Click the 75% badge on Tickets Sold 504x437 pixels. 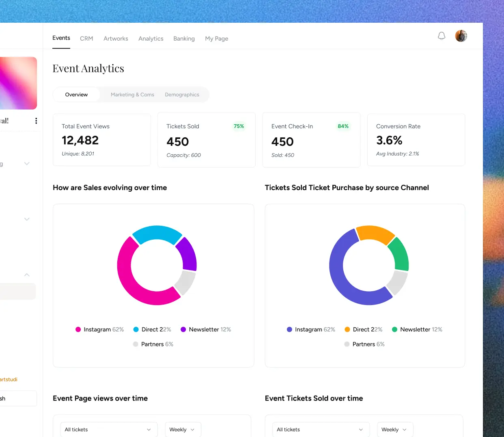coord(239,126)
